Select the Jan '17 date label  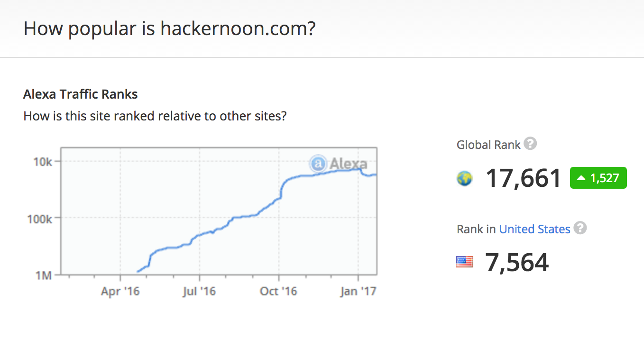(358, 291)
